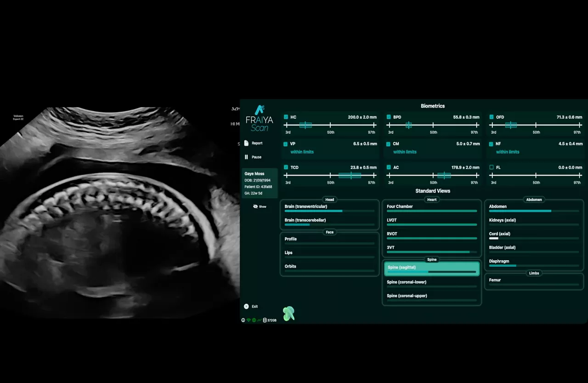
Task: Toggle the HC biometric checkbox
Action: pyautogui.click(x=286, y=117)
